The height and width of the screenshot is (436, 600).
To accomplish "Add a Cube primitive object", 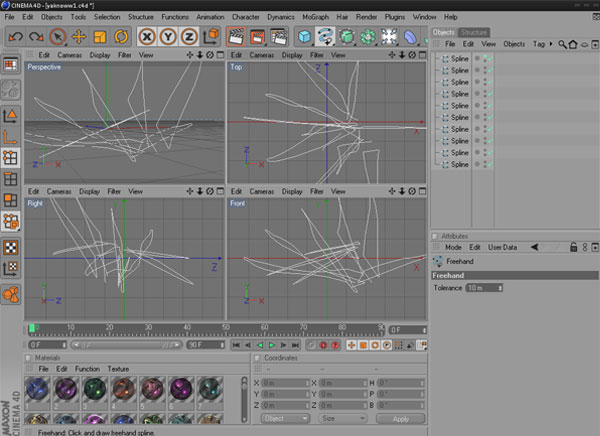I will pyautogui.click(x=304, y=37).
